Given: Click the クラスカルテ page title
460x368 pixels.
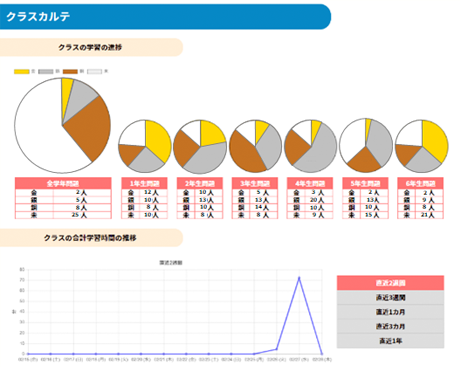Looking at the screenshot, I should (38, 17).
